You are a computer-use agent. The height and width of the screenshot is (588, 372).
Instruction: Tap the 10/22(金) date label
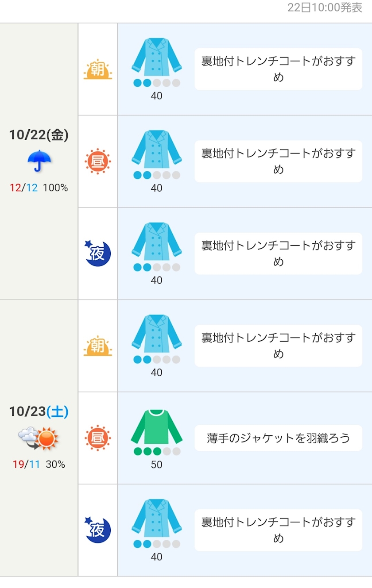click(39, 135)
